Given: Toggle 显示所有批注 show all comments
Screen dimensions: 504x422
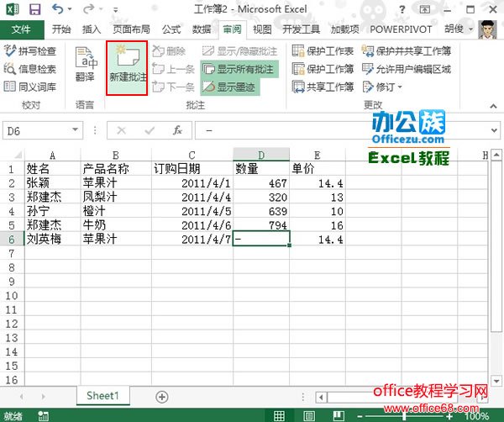Looking at the screenshot, I should tap(239, 69).
